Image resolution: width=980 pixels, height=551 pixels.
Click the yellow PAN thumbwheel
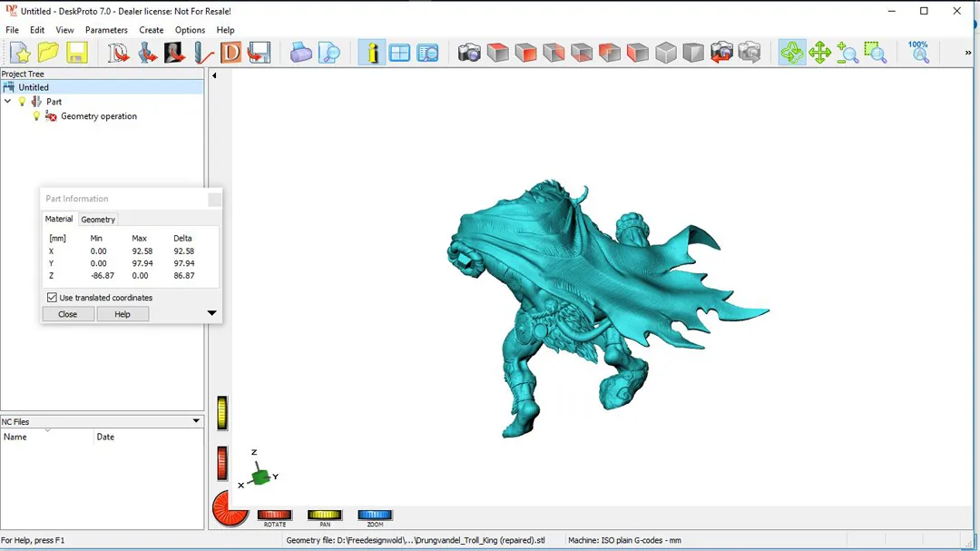pos(324,515)
